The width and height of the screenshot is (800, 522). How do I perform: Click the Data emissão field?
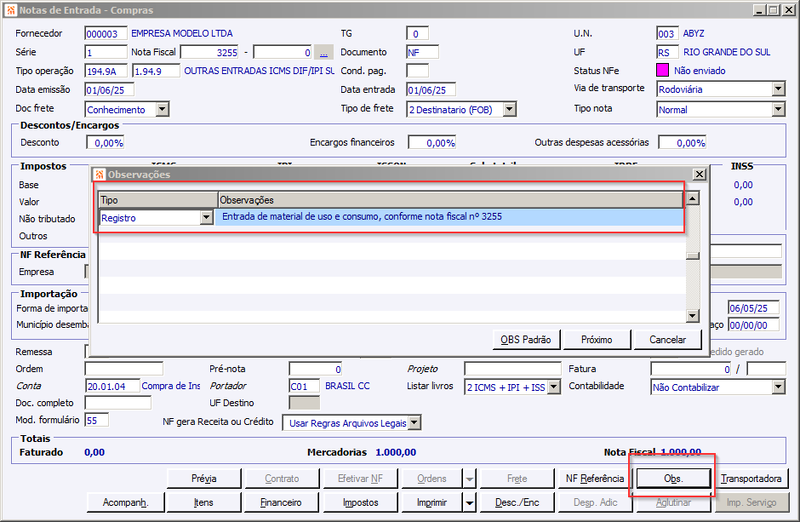pos(109,90)
